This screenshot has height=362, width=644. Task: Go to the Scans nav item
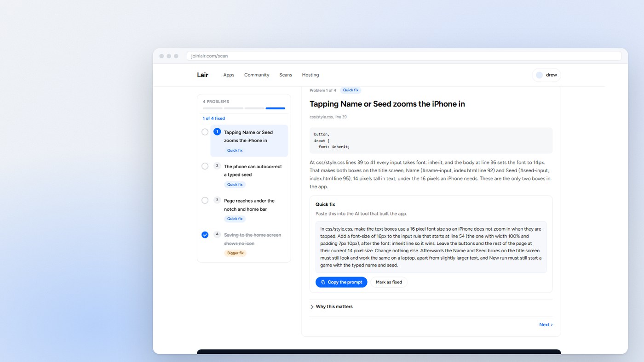286,75
